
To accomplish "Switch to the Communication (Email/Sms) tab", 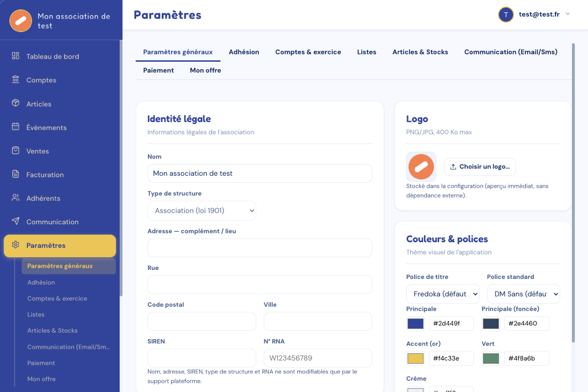I will pyautogui.click(x=511, y=52).
